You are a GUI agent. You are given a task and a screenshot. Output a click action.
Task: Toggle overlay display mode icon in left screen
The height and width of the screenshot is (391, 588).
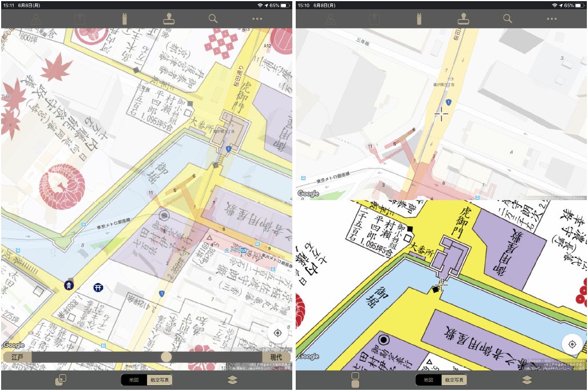[x=61, y=380]
